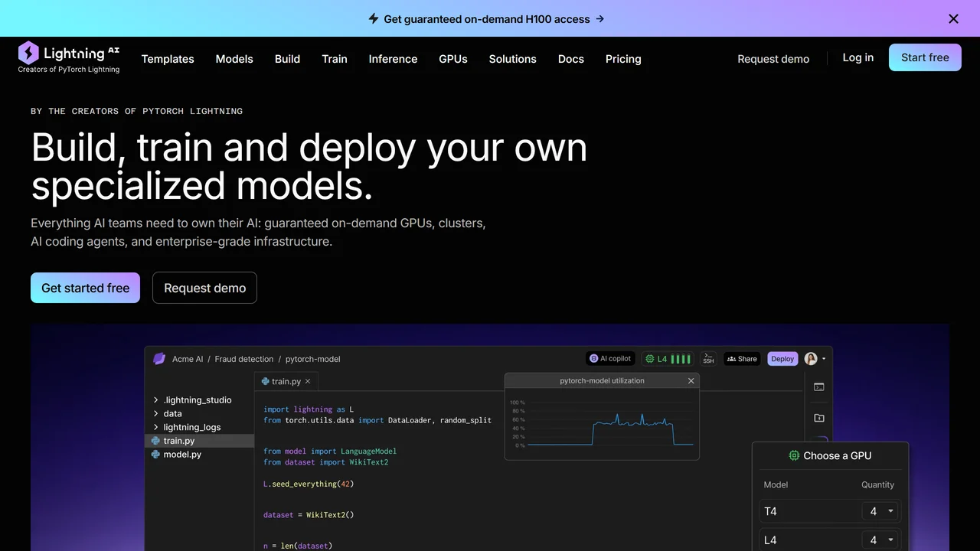Click the L4 GPU status indicator
This screenshot has height=551, width=980.
pyautogui.click(x=668, y=358)
